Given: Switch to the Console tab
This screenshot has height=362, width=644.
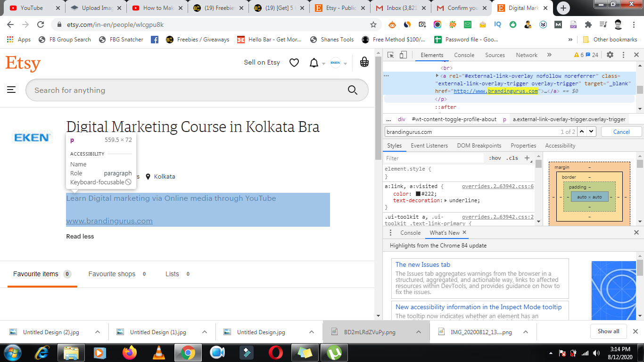Looking at the screenshot, I should tap(464, 55).
